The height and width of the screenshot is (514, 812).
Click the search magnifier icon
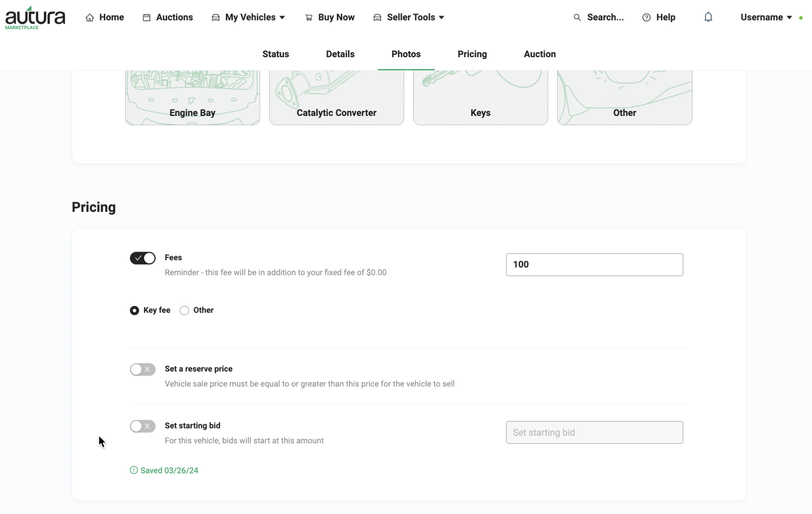click(x=577, y=18)
